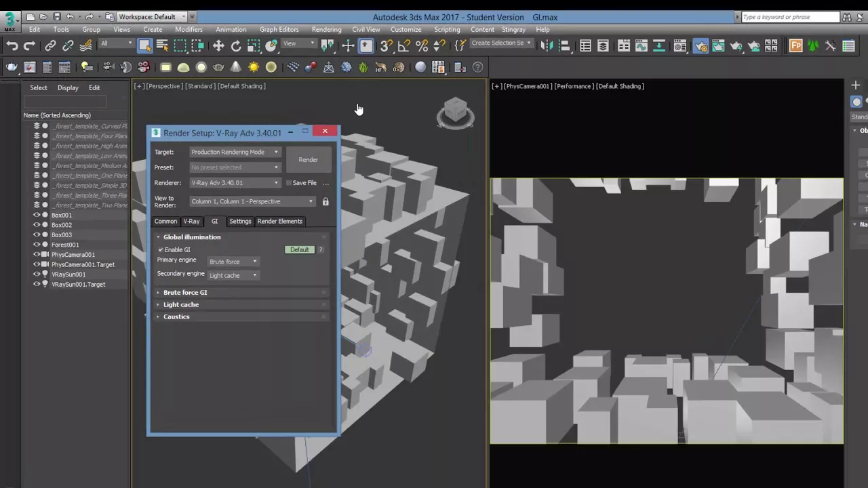Click the Render button in Render Setup
The height and width of the screenshot is (488, 868).
[308, 160]
